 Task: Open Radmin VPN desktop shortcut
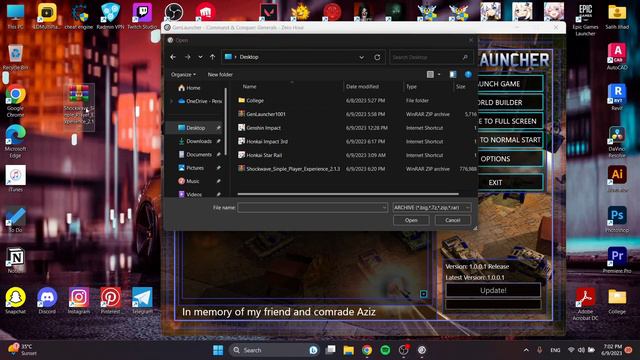tap(111, 17)
